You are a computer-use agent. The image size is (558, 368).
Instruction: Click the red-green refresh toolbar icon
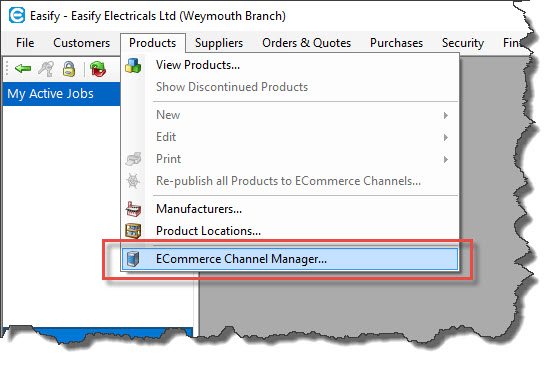tap(98, 69)
